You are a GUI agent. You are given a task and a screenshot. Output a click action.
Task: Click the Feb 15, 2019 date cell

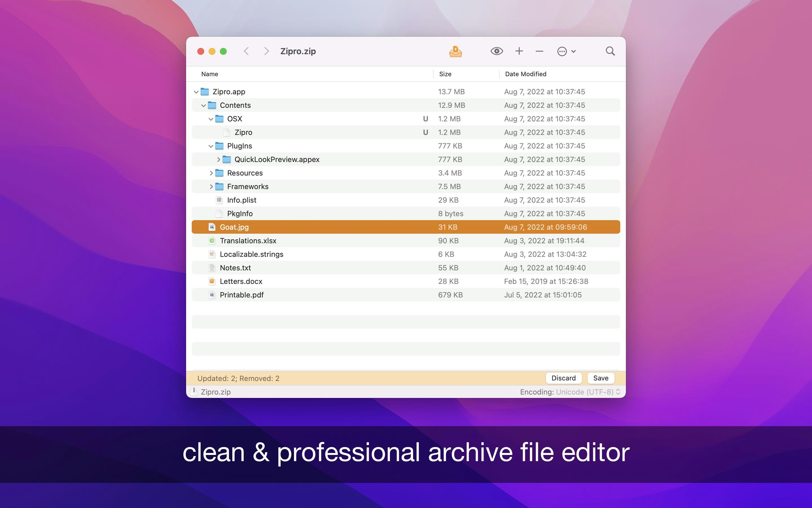[546, 281]
